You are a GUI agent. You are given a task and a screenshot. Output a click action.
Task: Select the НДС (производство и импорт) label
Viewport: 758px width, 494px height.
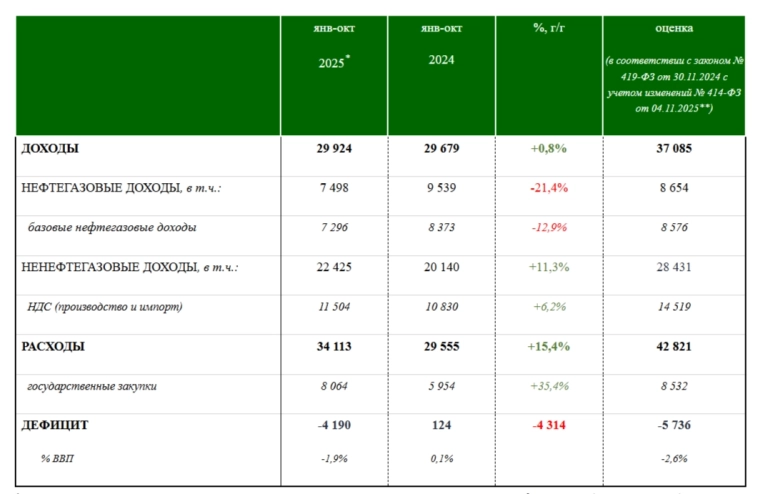pos(105,307)
